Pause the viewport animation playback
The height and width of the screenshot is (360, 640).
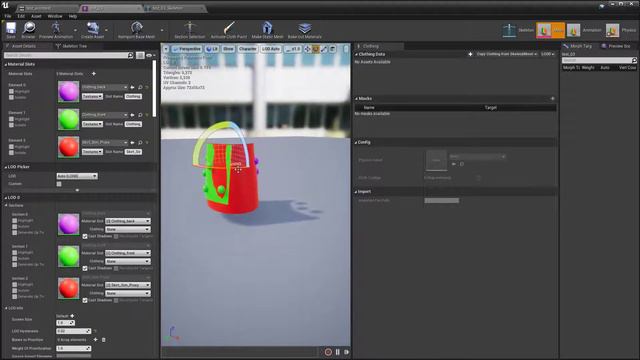pyautogui.click(x=338, y=352)
